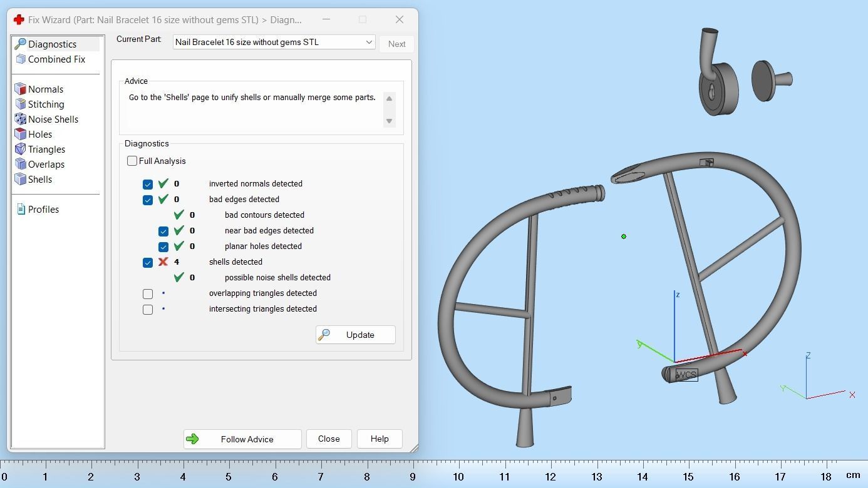868x488 pixels.
Task: Select the Noise Shells page icon
Action: (x=21, y=119)
